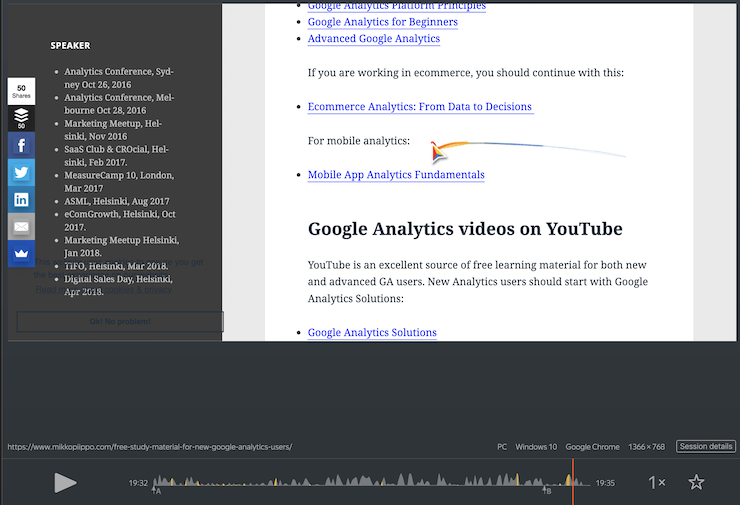
Task: Click the 19:35 end time label
Action: (605, 483)
